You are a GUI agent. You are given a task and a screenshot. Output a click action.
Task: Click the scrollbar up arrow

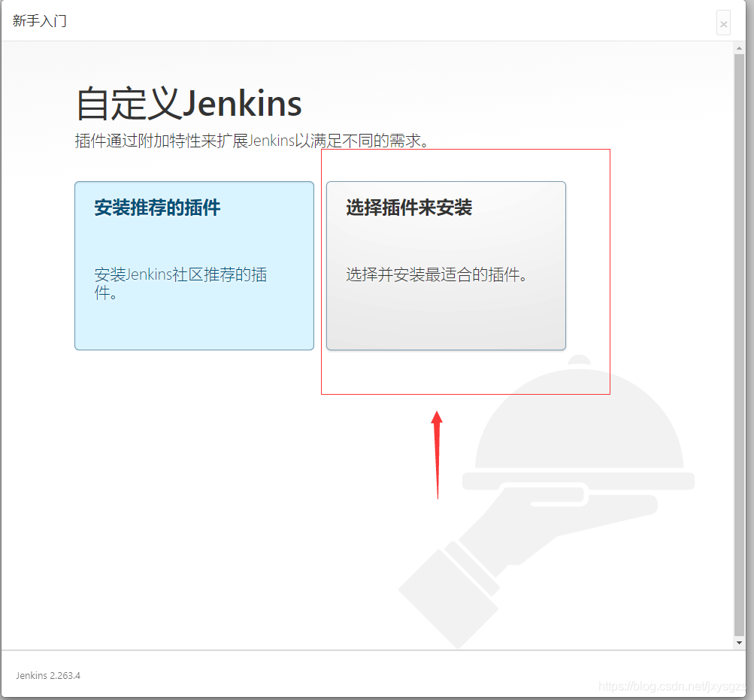pyautogui.click(x=739, y=49)
